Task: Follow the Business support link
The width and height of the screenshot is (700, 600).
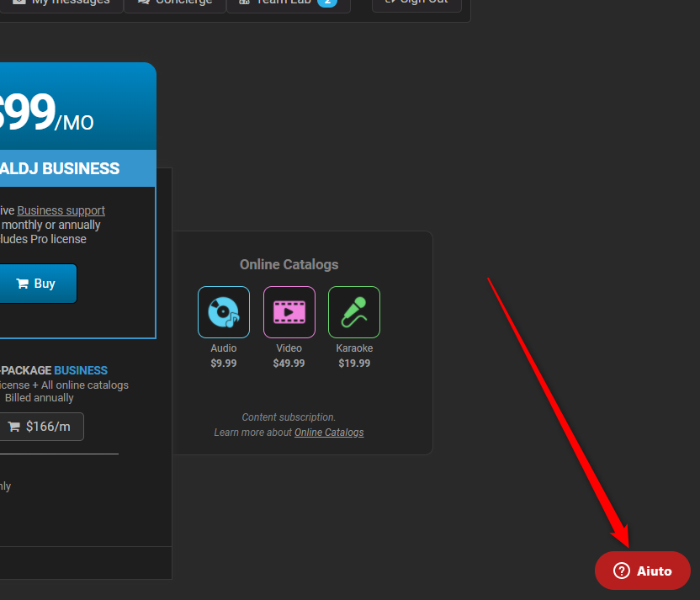Action: point(61,210)
